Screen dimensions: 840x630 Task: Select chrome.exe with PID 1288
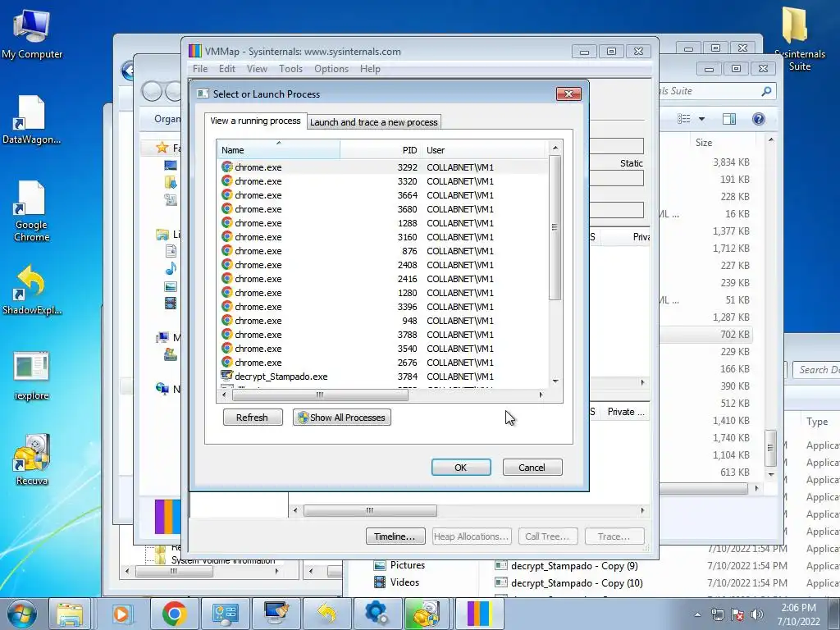click(383, 223)
